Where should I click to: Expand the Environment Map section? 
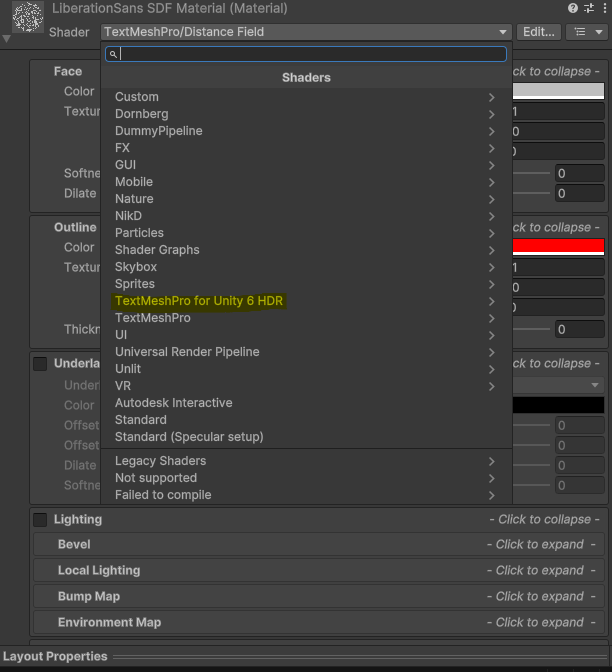tap(319, 623)
